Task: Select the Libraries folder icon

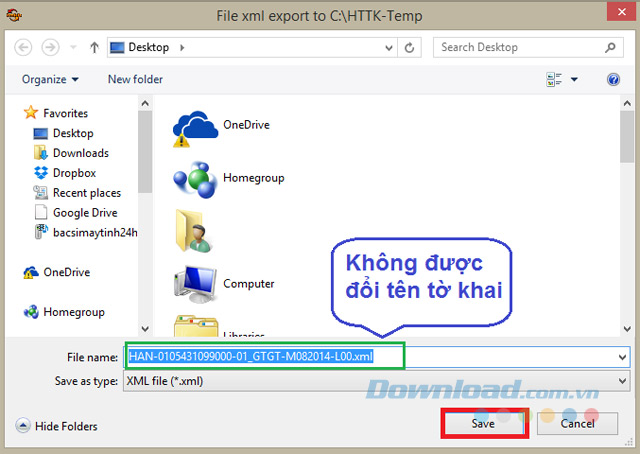Action: point(196,327)
